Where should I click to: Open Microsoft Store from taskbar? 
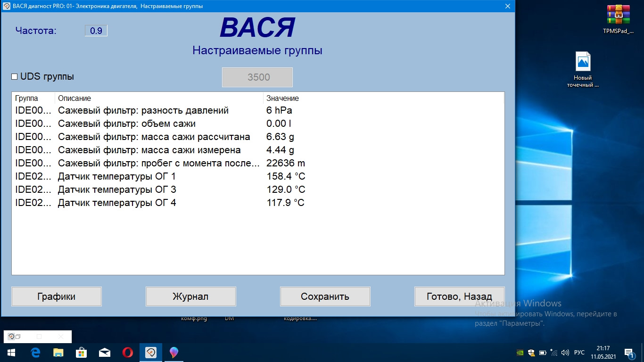(81, 352)
